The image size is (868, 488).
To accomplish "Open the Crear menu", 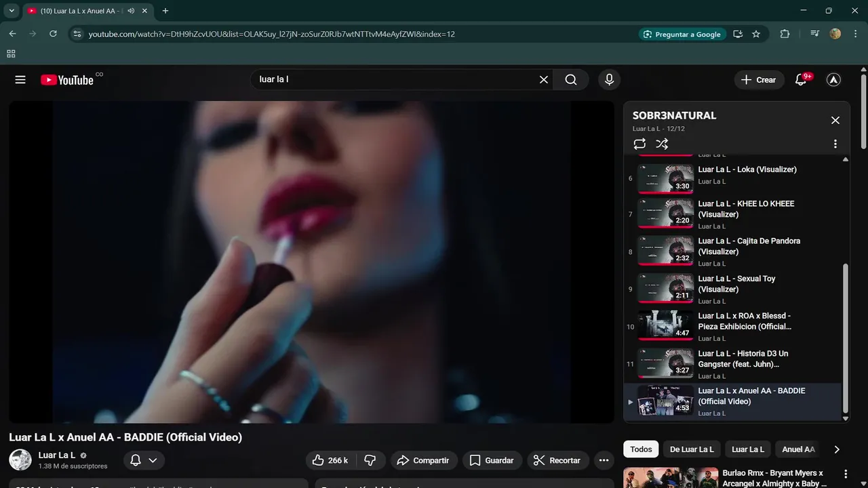I will tap(759, 80).
